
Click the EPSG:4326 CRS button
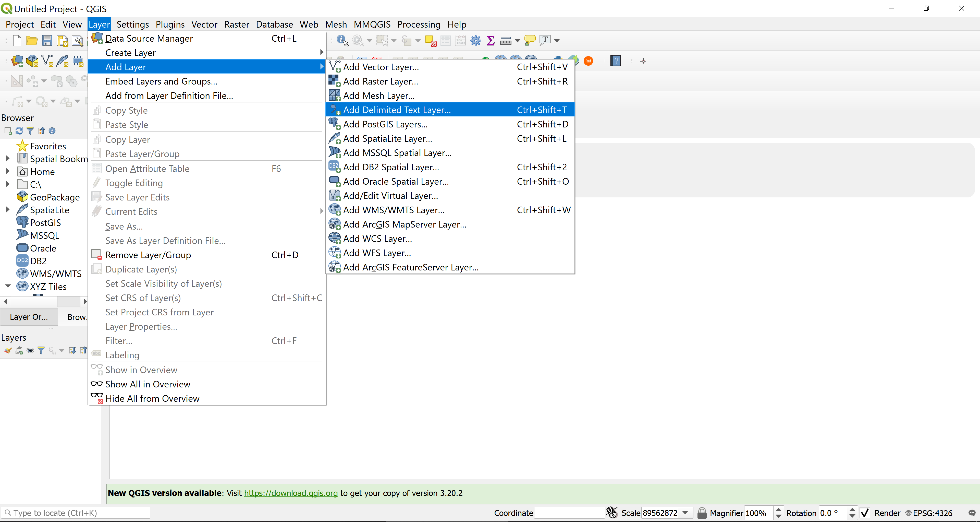pos(929,513)
